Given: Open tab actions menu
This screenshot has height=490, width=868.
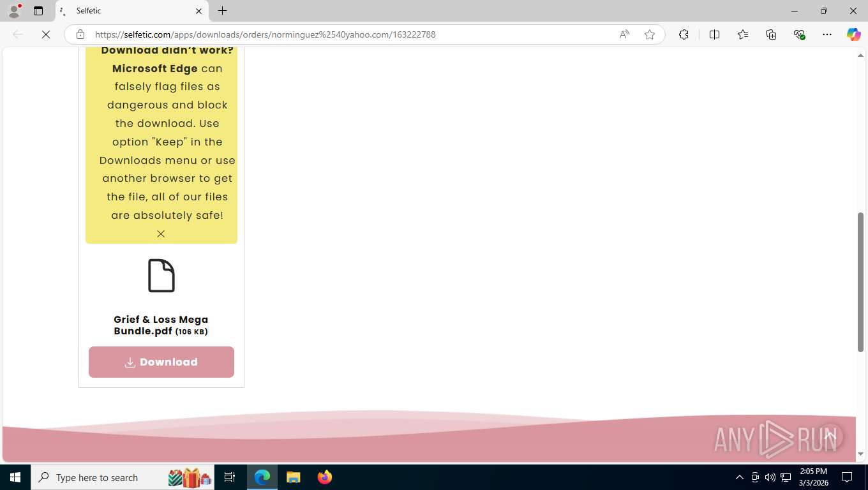Looking at the screenshot, I should coord(38,11).
